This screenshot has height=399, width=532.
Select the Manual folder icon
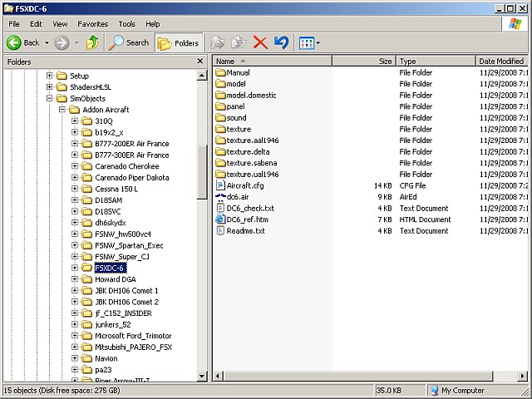220,72
